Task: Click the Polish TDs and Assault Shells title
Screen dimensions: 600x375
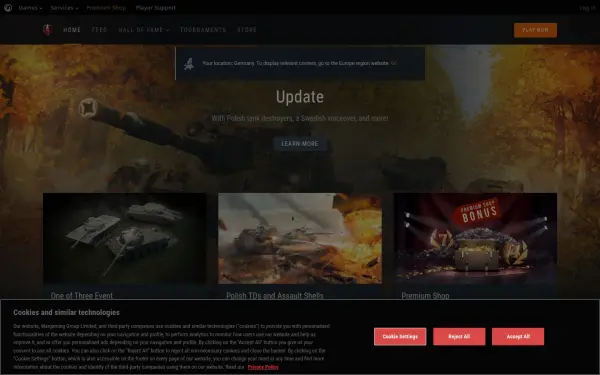Action: [x=275, y=295]
